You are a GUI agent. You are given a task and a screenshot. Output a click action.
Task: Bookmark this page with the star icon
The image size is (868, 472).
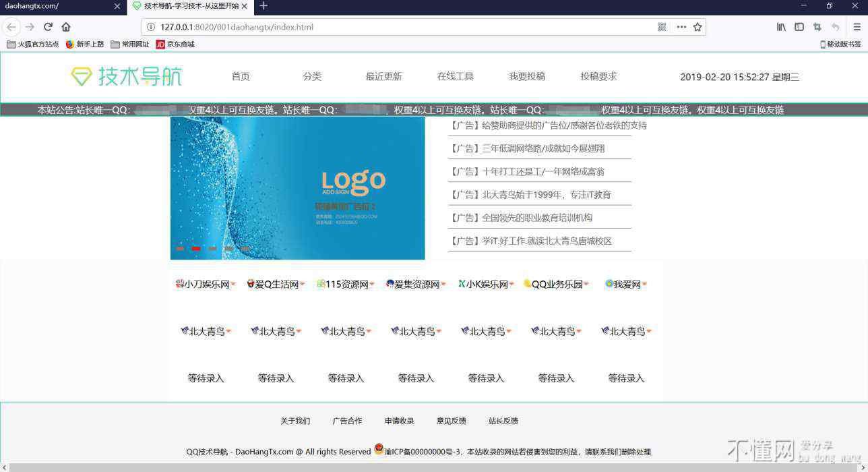tap(697, 27)
